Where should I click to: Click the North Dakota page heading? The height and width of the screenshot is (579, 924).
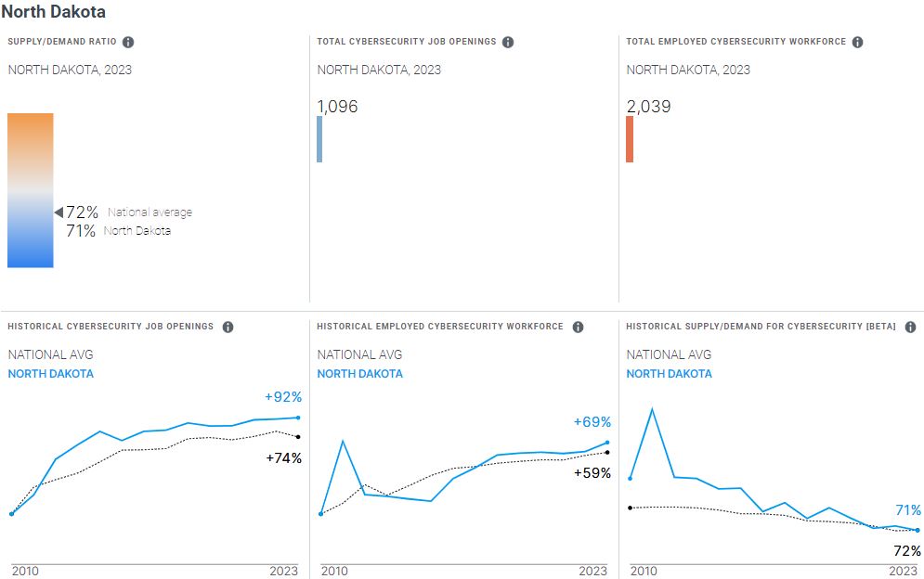click(54, 12)
